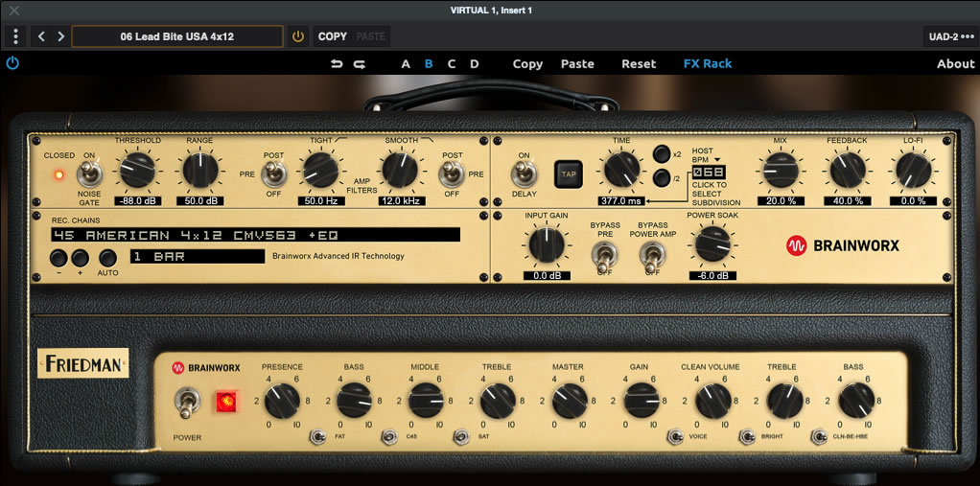Image resolution: width=980 pixels, height=486 pixels.
Task: Toggle the VOICE mini switch
Action: click(x=674, y=436)
